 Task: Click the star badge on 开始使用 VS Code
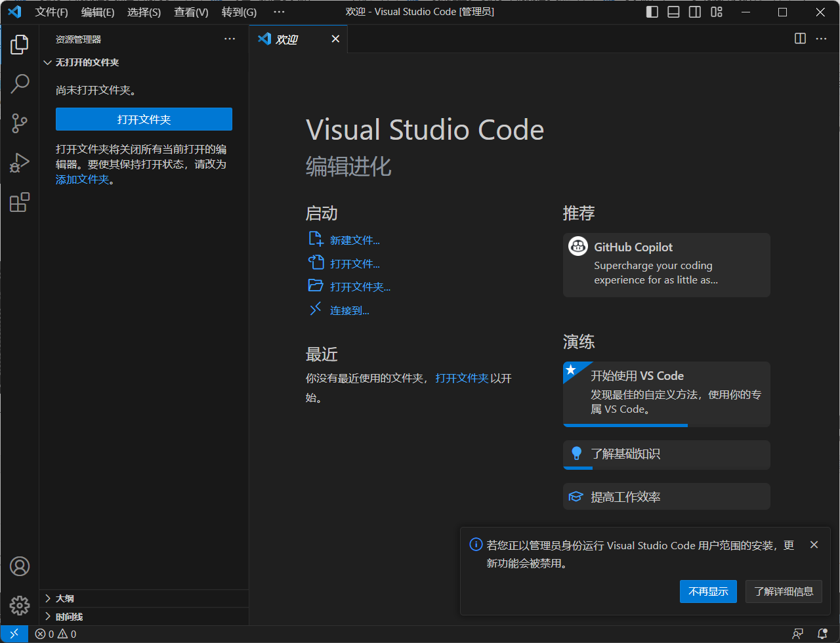[571, 370]
